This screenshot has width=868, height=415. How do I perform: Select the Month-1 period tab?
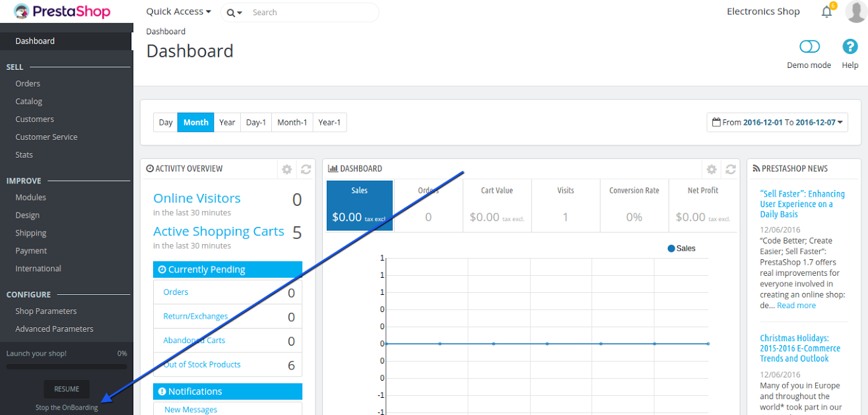pos(292,123)
